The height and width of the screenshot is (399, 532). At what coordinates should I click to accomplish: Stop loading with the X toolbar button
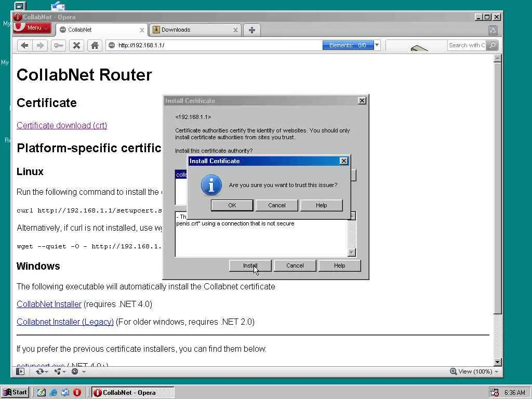pyautogui.click(x=77, y=46)
